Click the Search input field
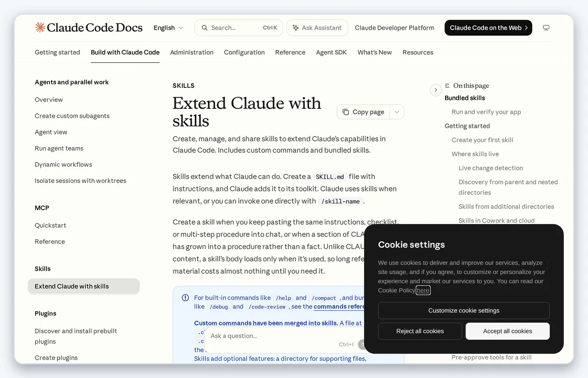This screenshot has height=378, width=588. [x=239, y=28]
